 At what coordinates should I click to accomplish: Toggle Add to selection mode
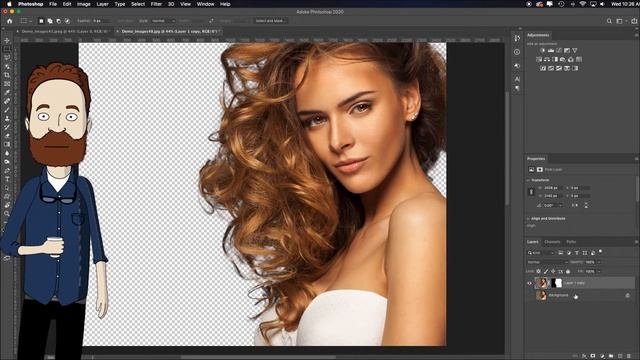[x=50, y=21]
